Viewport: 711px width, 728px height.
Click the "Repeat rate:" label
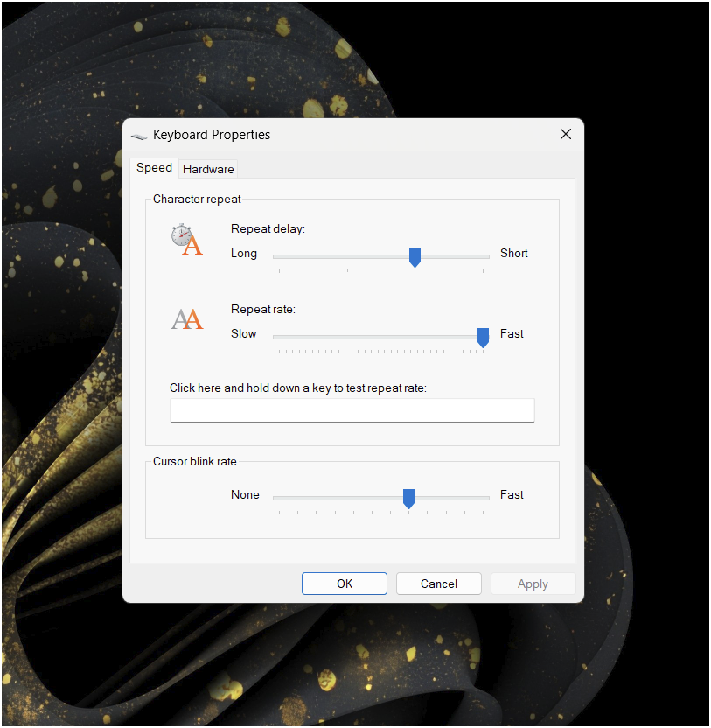tap(263, 309)
